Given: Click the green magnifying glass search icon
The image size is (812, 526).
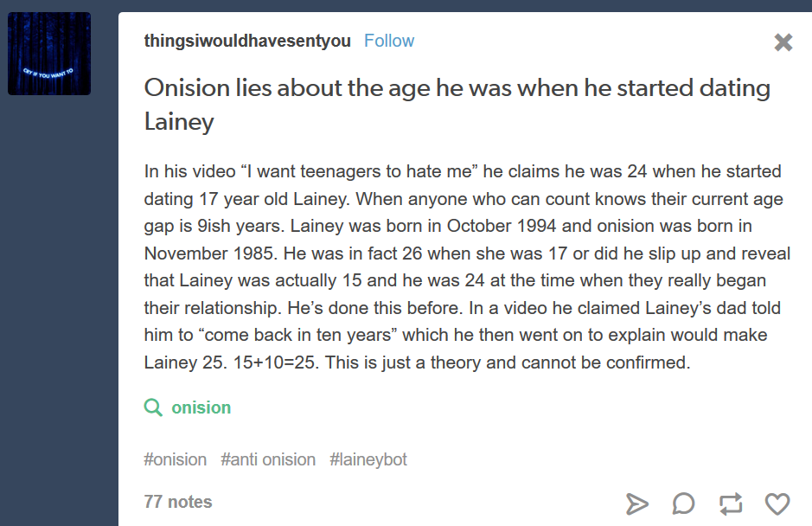Looking at the screenshot, I should coord(153,407).
